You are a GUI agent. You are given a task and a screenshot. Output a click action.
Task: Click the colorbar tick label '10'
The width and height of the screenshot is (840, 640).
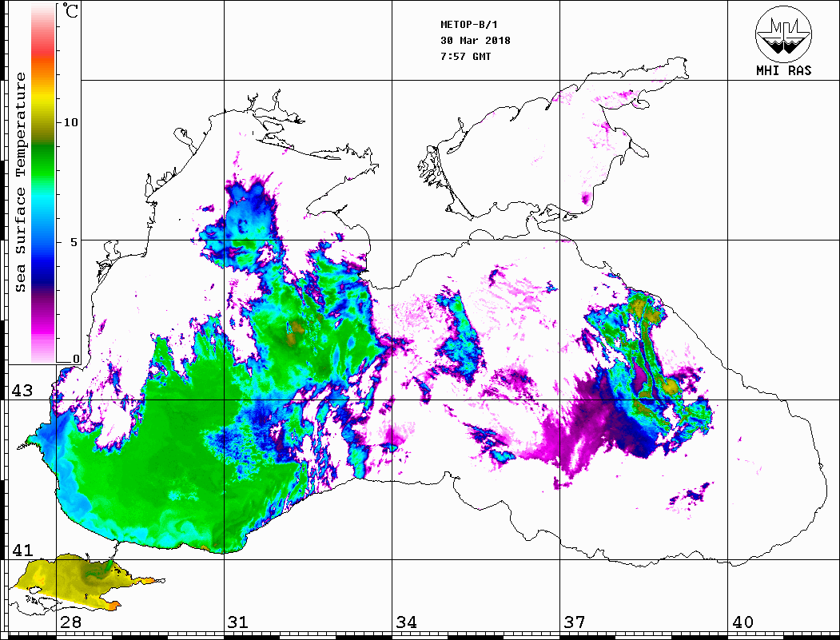pyautogui.click(x=70, y=122)
